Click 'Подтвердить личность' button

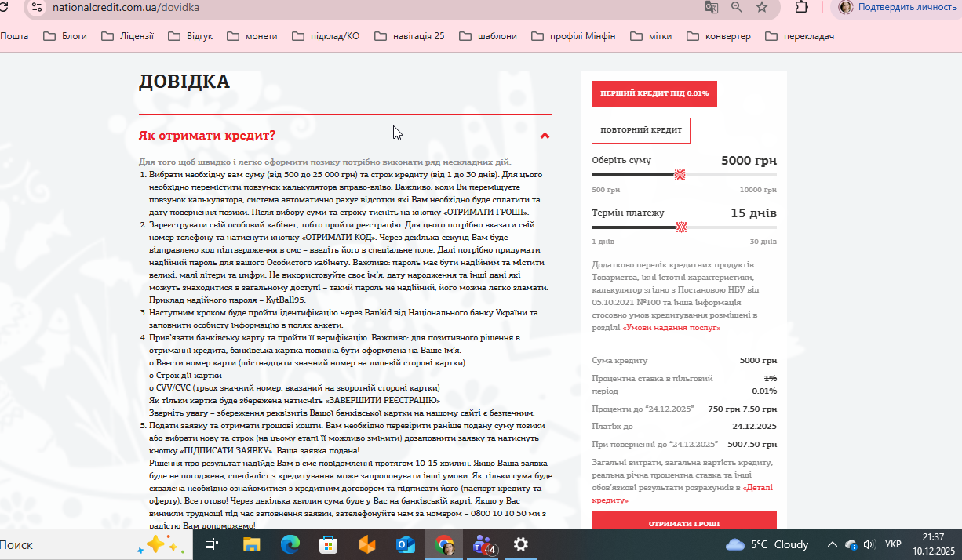click(x=896, y=7)
